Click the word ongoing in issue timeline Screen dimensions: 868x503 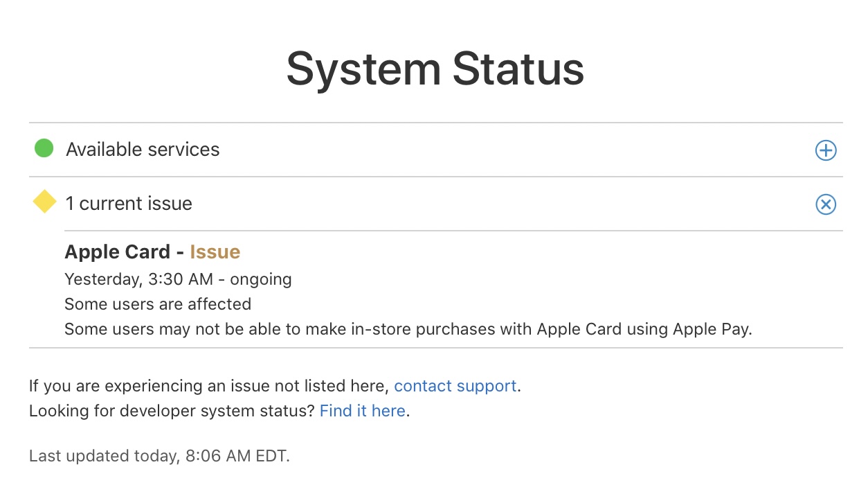(x=260, y=279)
